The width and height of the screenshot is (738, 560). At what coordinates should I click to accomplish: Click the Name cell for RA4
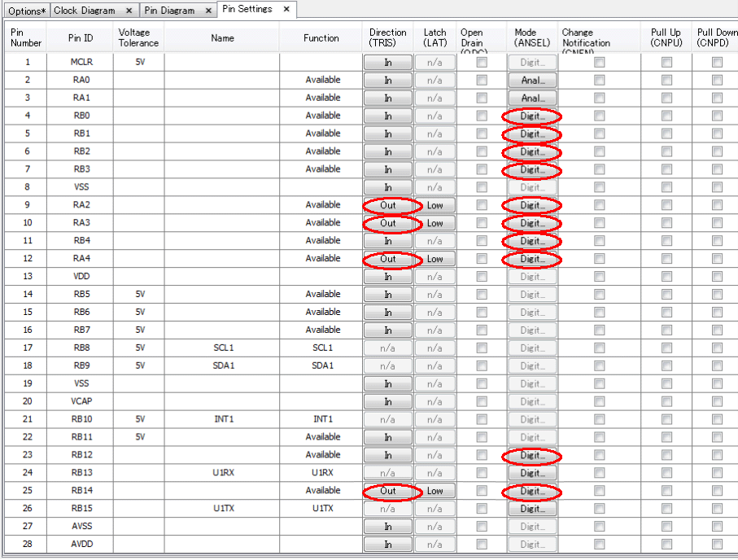(221, 259)
